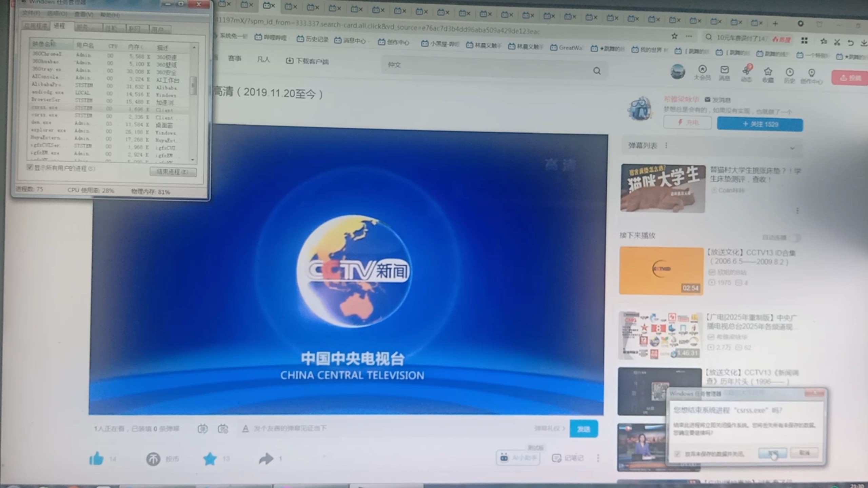Like the video with thumbs-up icon

click(96, 459)
